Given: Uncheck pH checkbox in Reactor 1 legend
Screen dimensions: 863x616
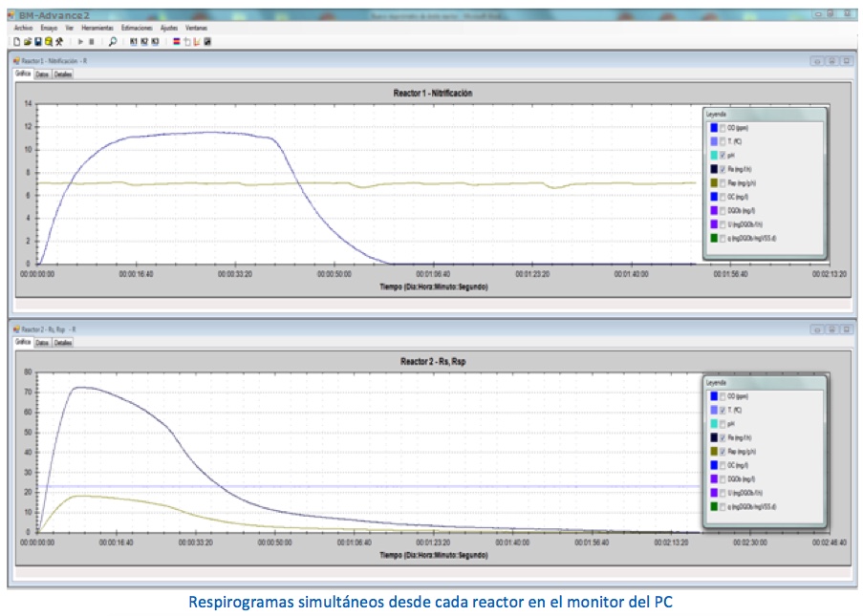Looking at the screenshot, I should tap(723, 156).
